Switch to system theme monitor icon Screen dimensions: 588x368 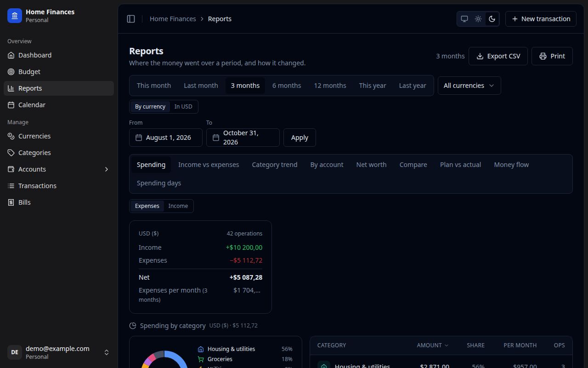[x=464, y=19]
